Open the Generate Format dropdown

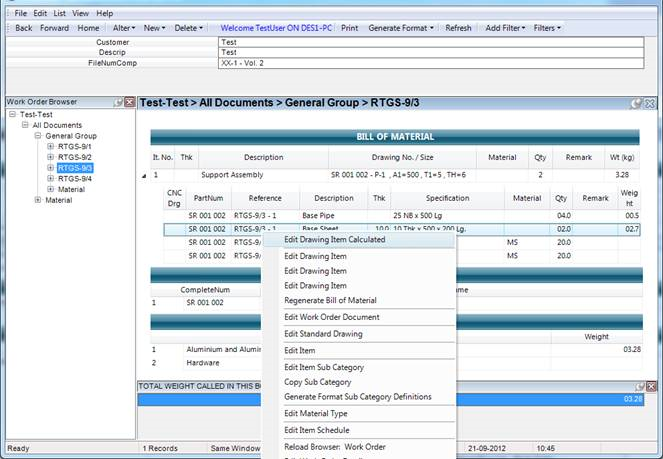[x=400, y=28]
